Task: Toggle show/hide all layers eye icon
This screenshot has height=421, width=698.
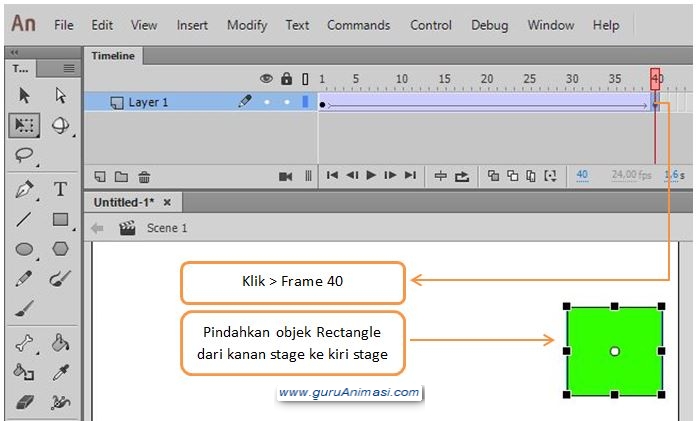Action: point(266,79)
